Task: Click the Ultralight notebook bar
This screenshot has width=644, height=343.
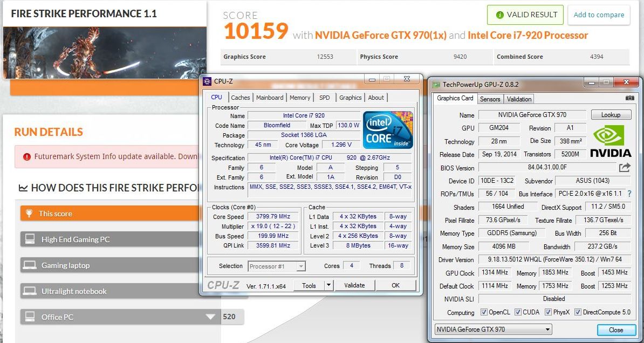Action: (109, 291)
